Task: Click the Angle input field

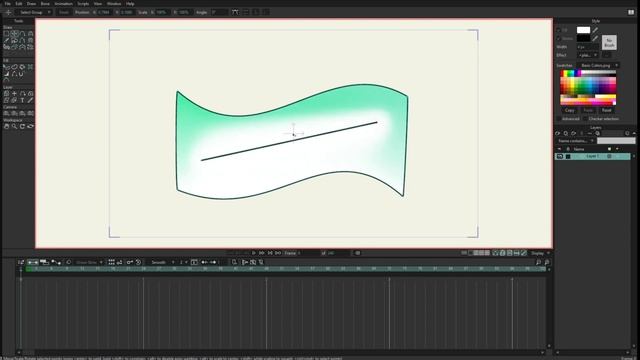Action: point(220,12)
